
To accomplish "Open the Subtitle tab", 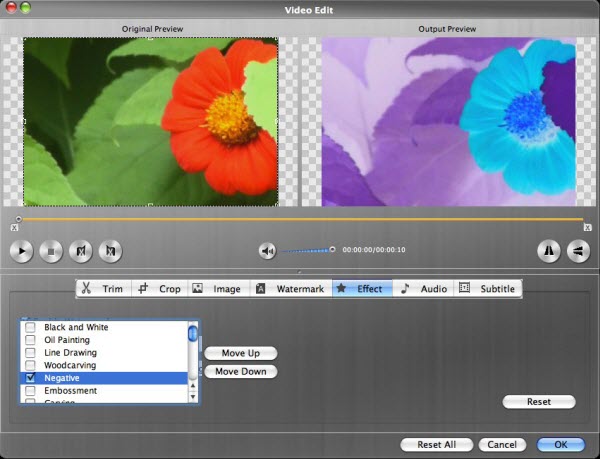I will [x=488, y=288].
